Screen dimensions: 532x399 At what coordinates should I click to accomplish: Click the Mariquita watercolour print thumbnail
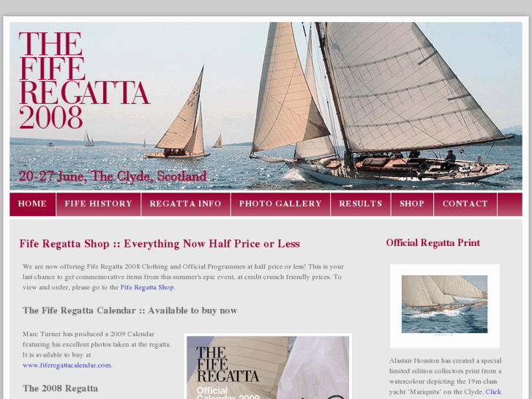click(444, 306)
